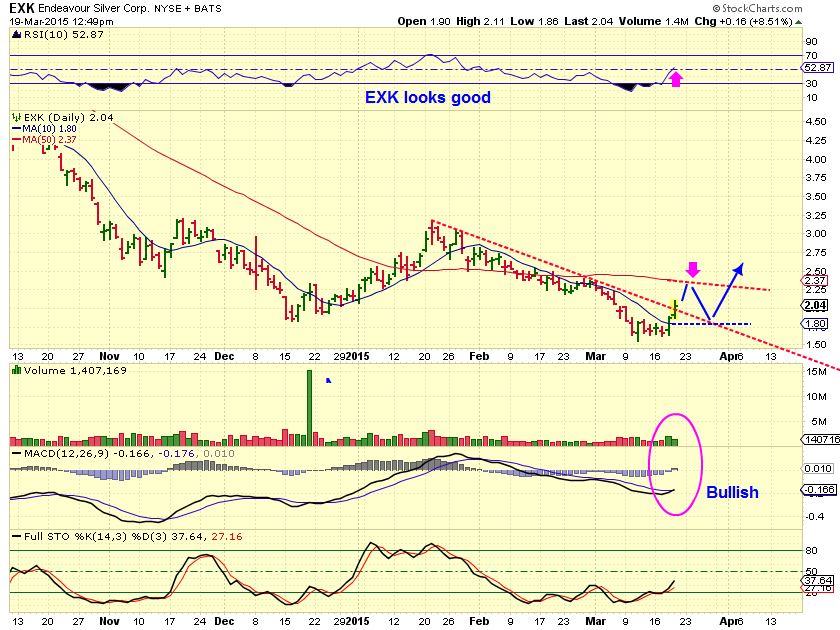Click the Volume 1,407,169 pane label

(x=75, y=370)
